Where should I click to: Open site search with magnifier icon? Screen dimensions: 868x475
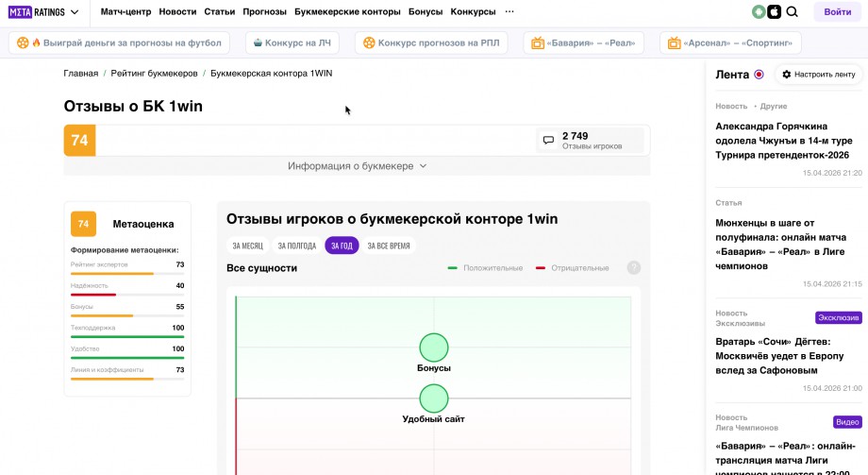coord(793,11)
